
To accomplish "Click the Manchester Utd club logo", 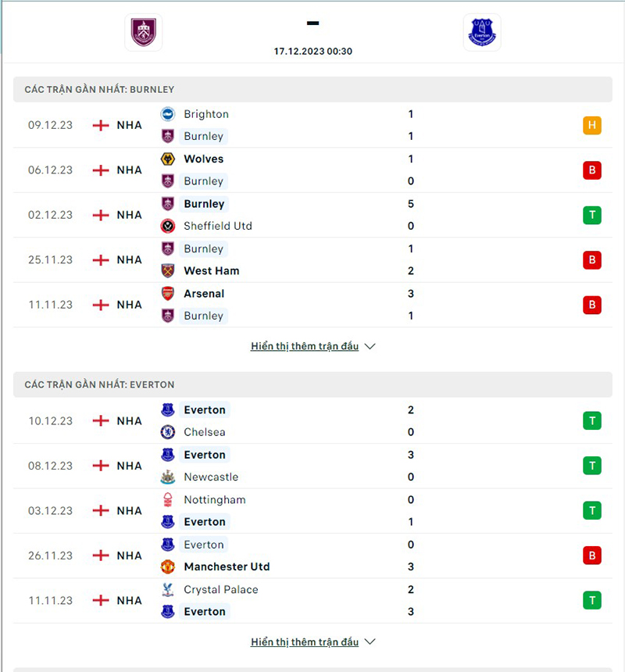I will pos(170,567).
